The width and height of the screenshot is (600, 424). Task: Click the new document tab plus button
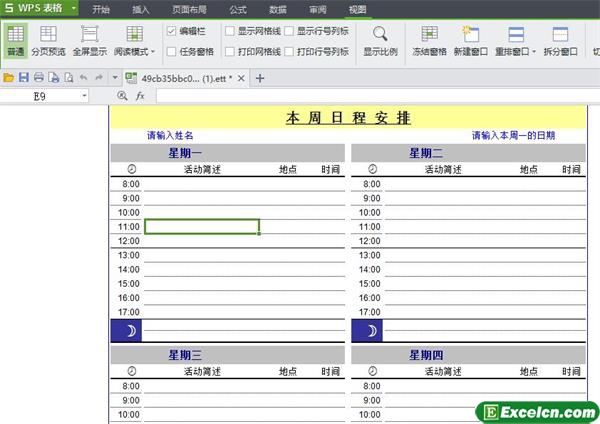click(260, 77)
